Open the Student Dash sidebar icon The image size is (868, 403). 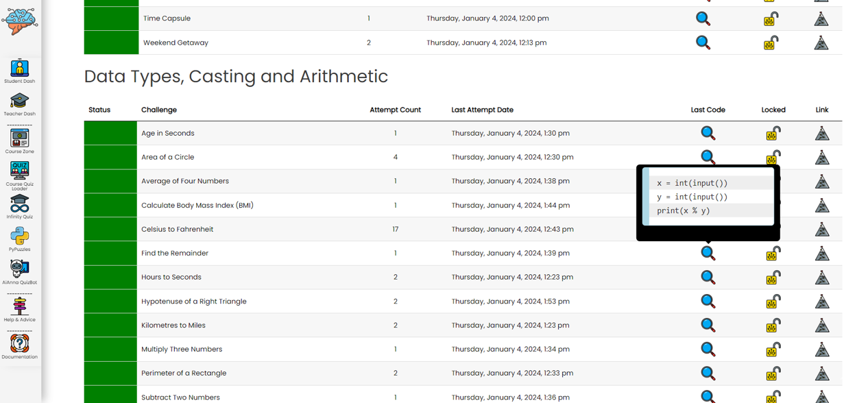click(19, 69)
